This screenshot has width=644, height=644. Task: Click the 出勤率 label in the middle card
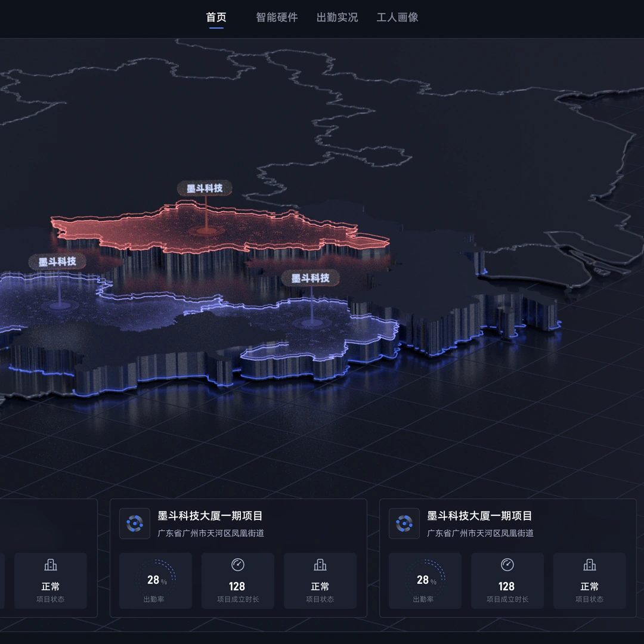(x=154, y=600)
